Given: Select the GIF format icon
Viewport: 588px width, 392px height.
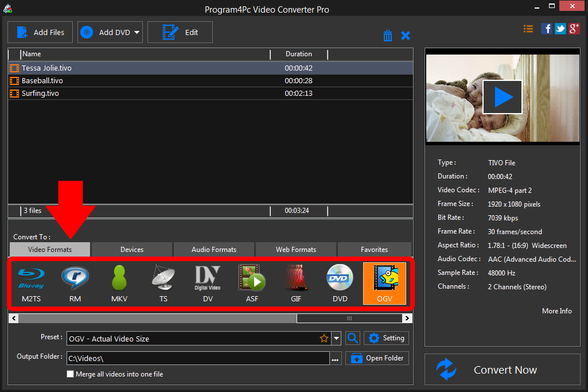Looking at the screenshot, I should pos(296,283).
